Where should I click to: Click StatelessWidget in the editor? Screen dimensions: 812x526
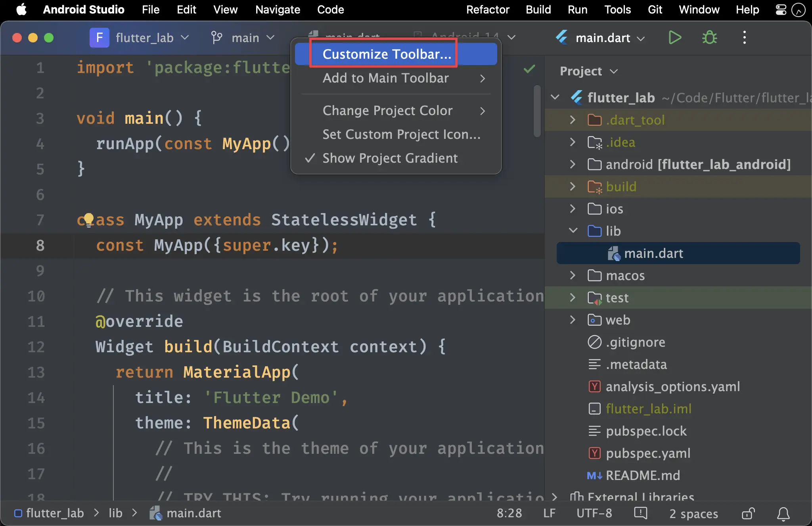coord(344,220)
